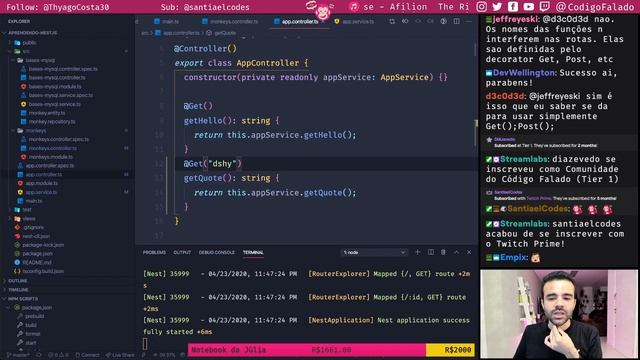Open README.md in the explorer
Viewport: 640px width, 360px height.
37,262
